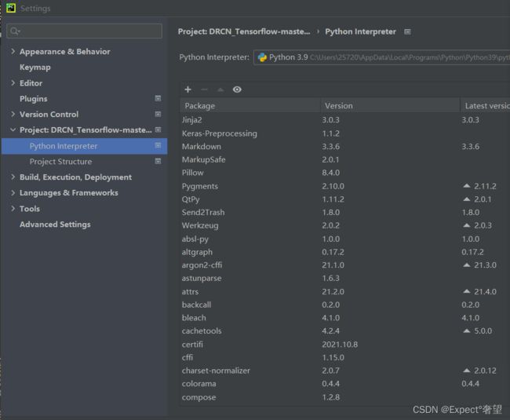Open the Advanced Settings page
Viewport: 510px width, 420px height.
click(x=55, y=225)
